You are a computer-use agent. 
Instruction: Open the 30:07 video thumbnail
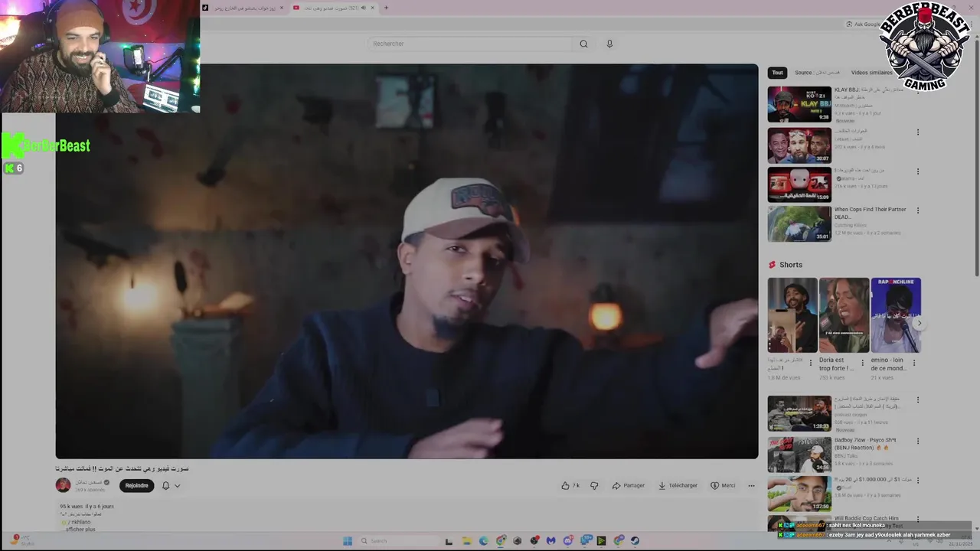pyautogui.click(x=799, y=145)
